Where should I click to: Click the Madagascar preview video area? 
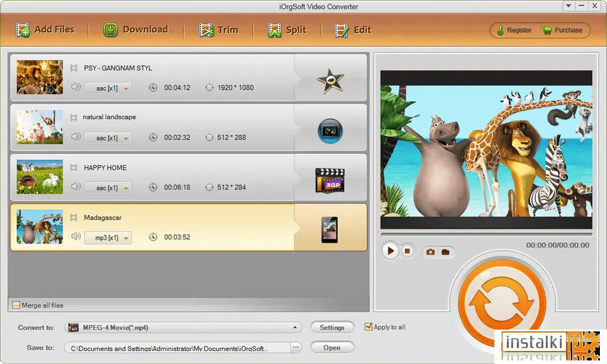486,149
